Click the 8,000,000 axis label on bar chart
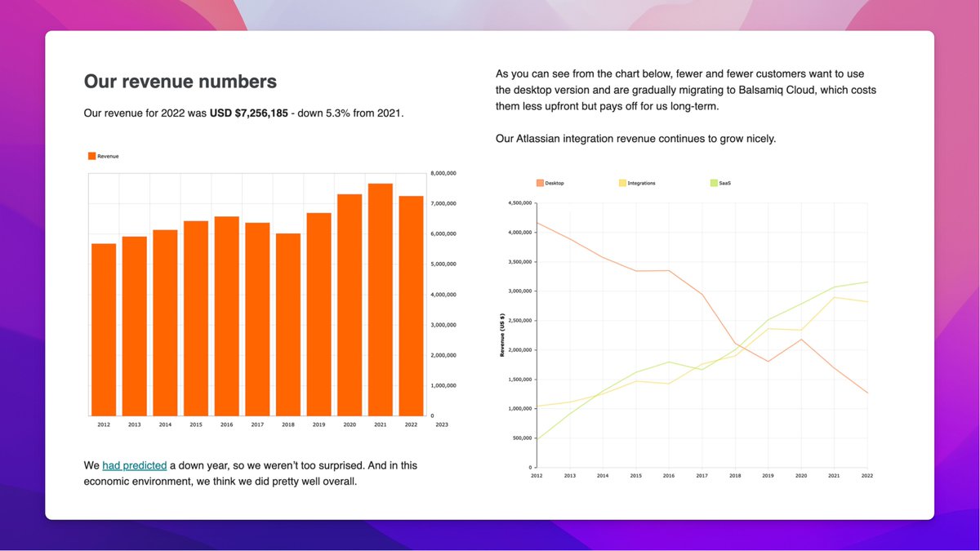Viewport: 980px width, 551px height. 443,173
